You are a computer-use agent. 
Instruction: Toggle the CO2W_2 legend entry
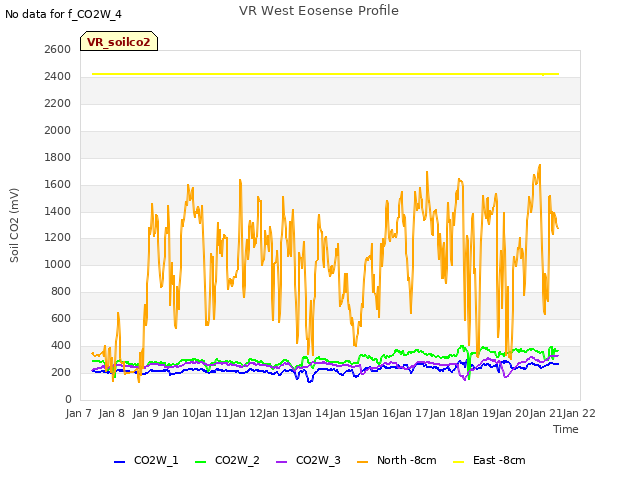[227, 460]
